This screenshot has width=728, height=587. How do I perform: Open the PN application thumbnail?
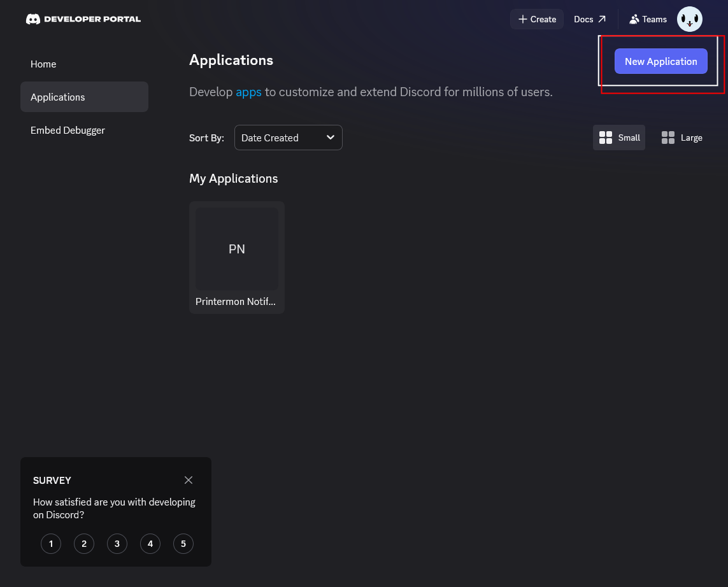237,249
